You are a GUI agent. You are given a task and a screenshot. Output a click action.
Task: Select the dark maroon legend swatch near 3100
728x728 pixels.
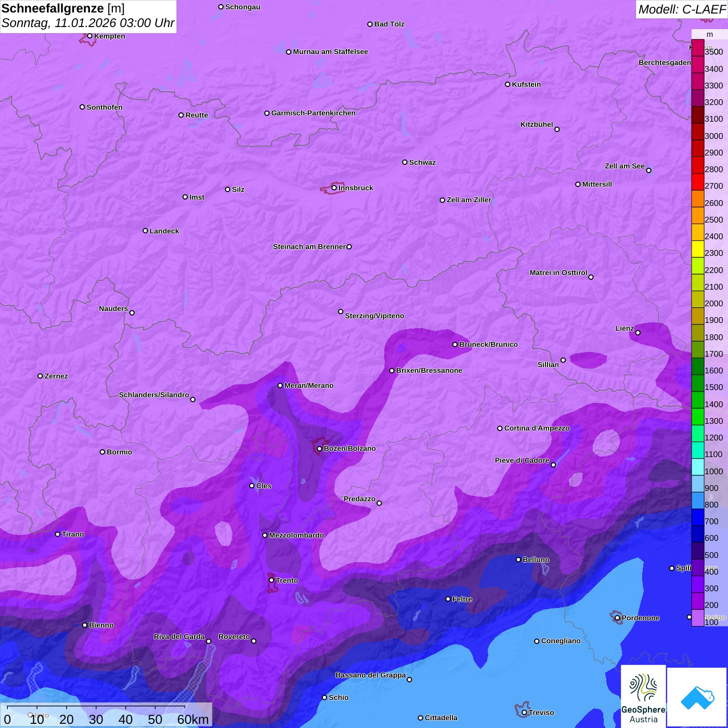point(697,115)
